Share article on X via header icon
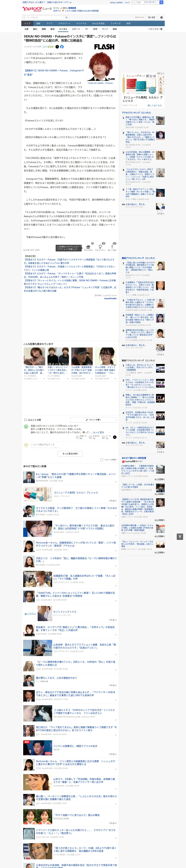Viewport: 186px width, 868px height. 57,47
